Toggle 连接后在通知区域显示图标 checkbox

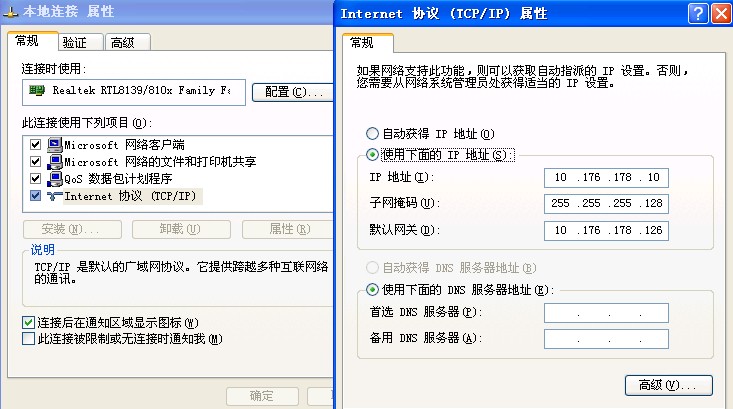pos(28,322)
